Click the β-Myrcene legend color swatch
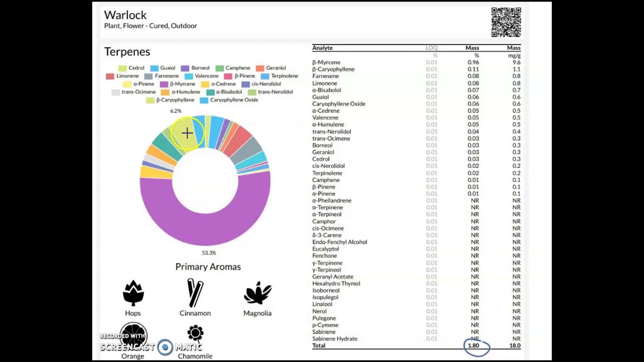The image size is (644, 362). tap(164, 84)
